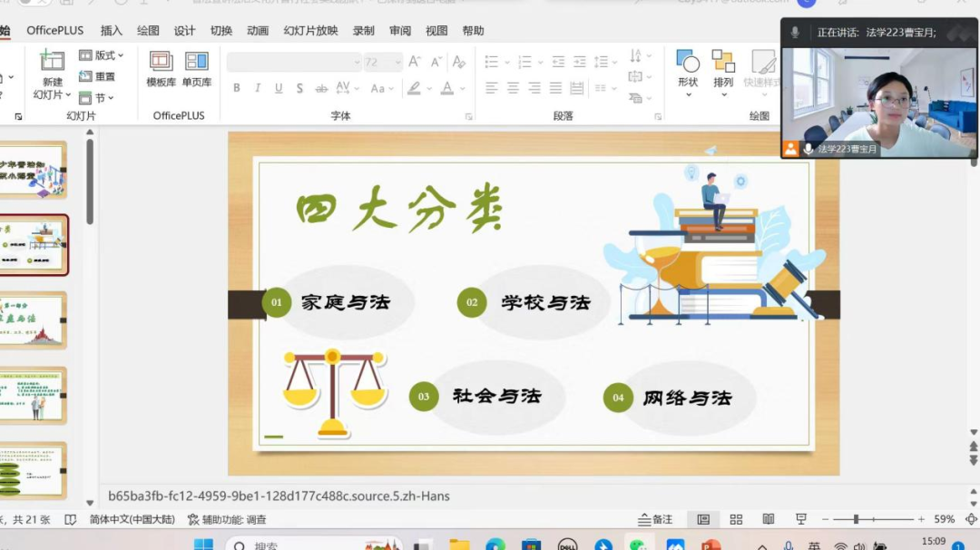Center align text
The width and height of the screenshot is (980, 550).
pyautogui.click(x=513, y=88)
